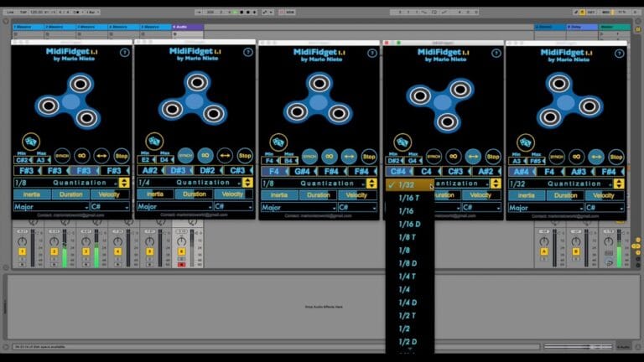Select 1/16 T in quantization menu

[x=409, y=198]
